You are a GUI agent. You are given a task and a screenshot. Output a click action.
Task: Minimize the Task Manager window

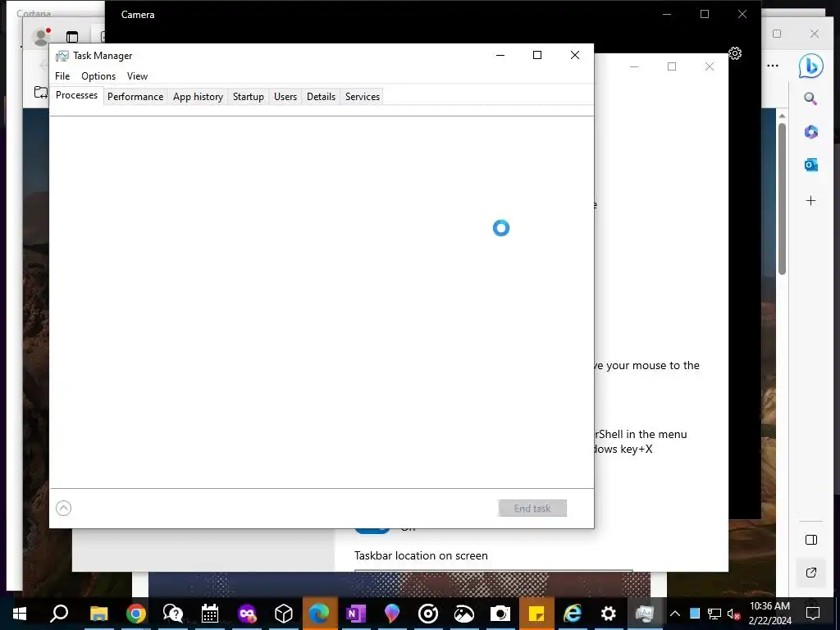click(500, 55)
